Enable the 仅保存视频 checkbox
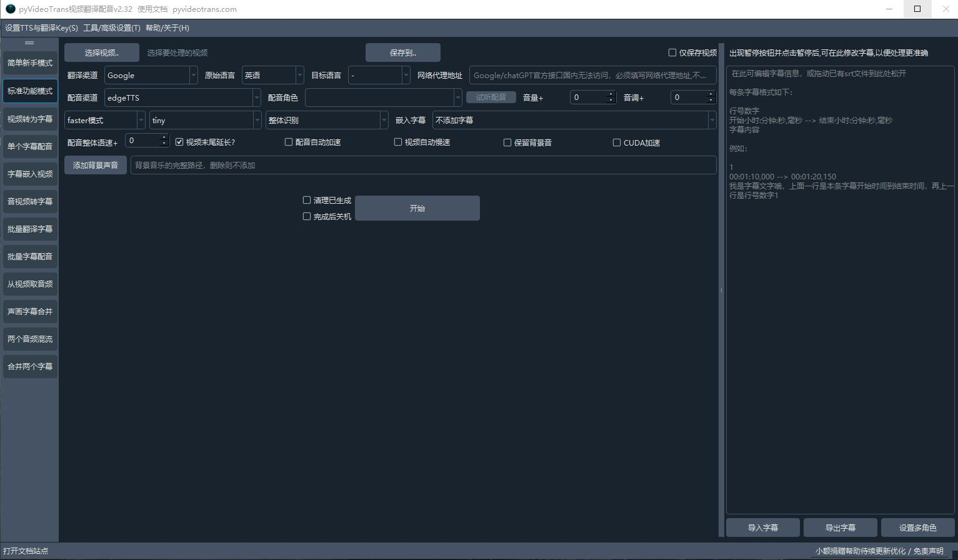958x560 pixels. pyautogui.click(x=672, y=52)
